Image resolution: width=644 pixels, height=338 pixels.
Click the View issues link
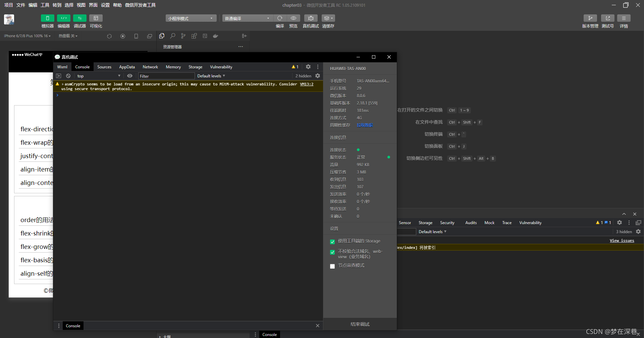coord(622,241)
